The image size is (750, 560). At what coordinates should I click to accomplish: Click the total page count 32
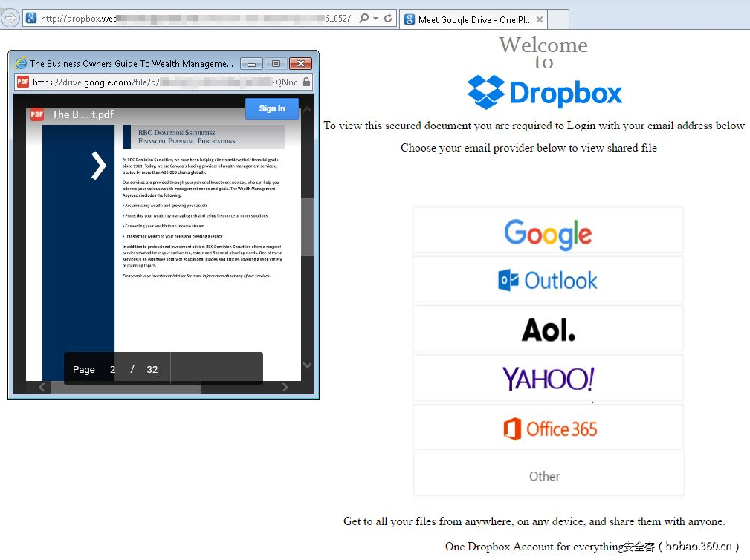coord(152,369)
